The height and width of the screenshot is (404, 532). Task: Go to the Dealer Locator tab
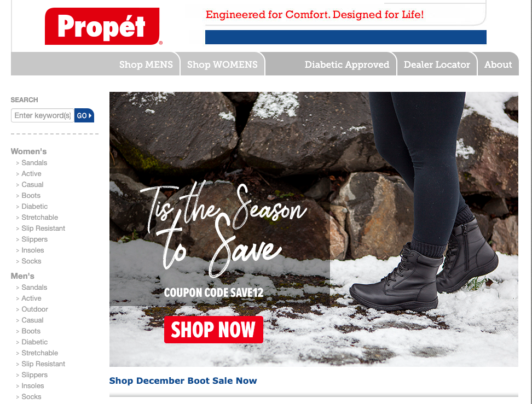pos(437,65)
